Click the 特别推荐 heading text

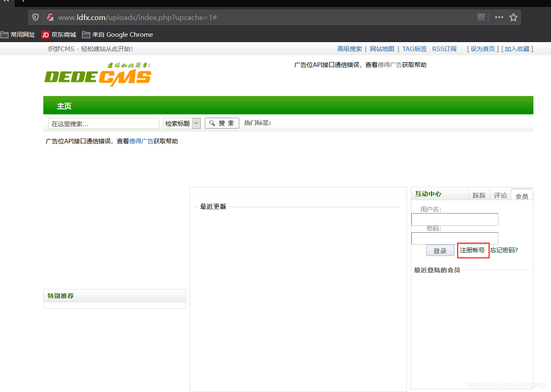coord(60,296)
